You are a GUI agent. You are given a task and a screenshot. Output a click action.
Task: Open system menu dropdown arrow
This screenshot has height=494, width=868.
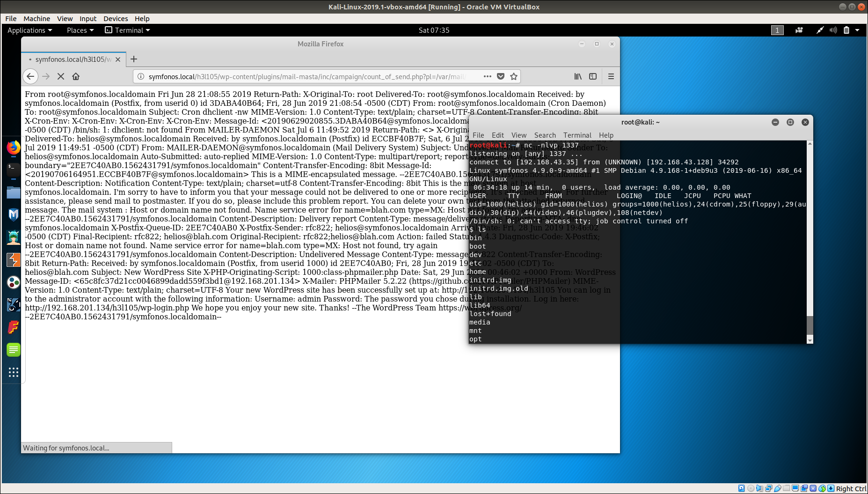857,30
